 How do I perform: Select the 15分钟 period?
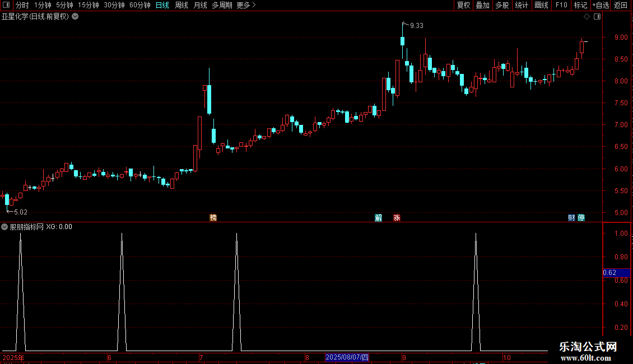[89, 5]
